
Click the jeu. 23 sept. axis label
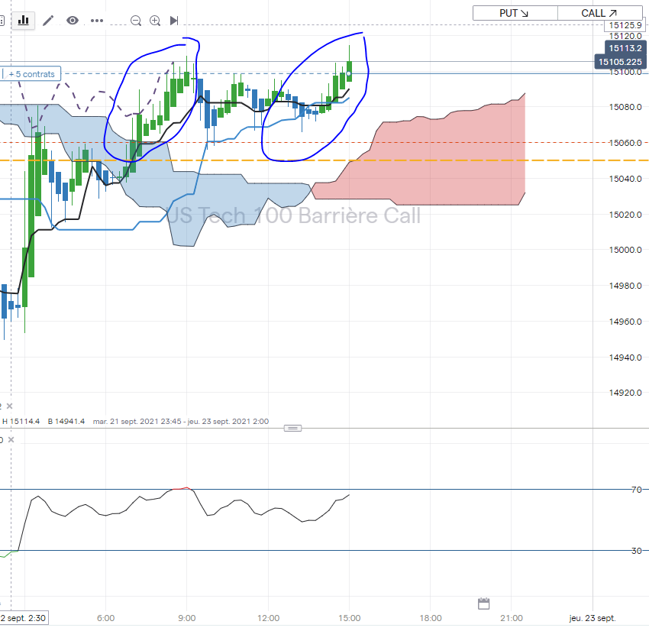pyautogui.click(x=592, y=618)
